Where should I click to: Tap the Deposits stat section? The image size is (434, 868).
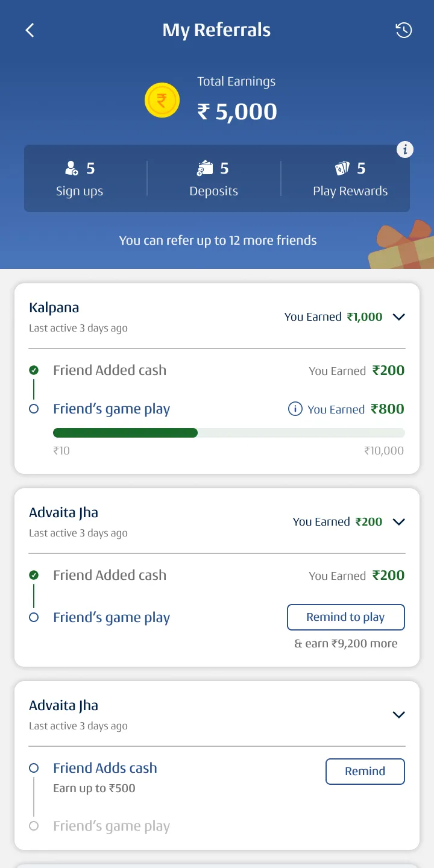[213, 179]
